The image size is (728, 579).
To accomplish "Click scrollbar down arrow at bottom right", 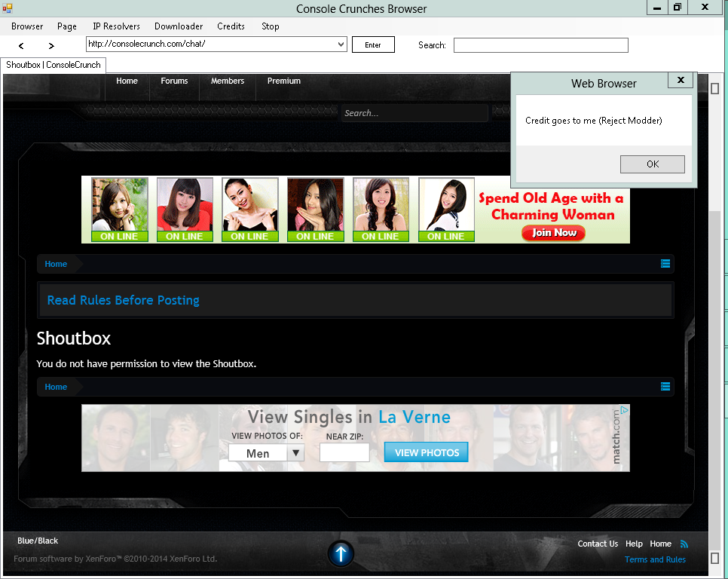I will click(715, 558).
